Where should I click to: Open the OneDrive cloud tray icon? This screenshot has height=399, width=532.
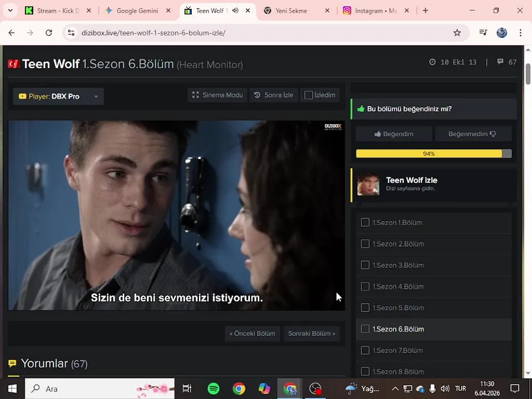coord(420,388)
